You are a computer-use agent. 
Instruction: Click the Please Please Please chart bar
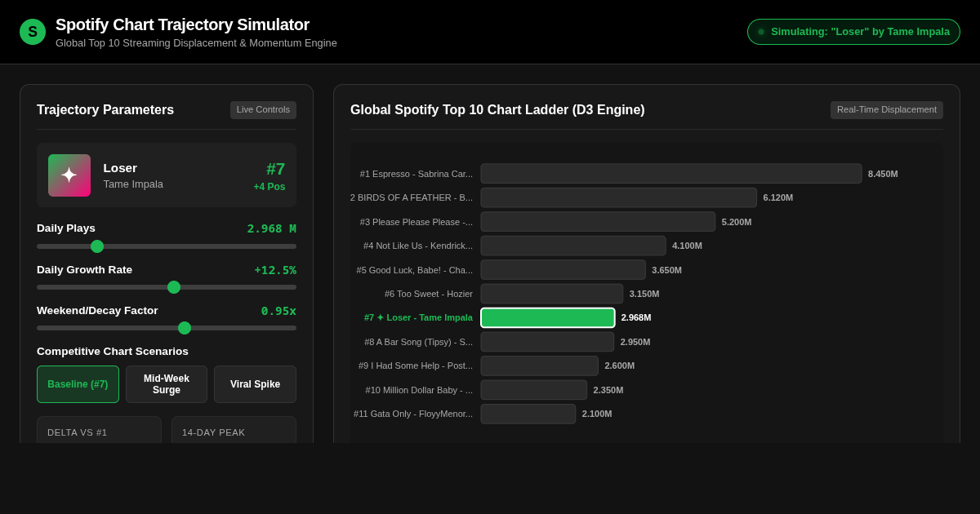pyautogui.click(x=598, y=222)
